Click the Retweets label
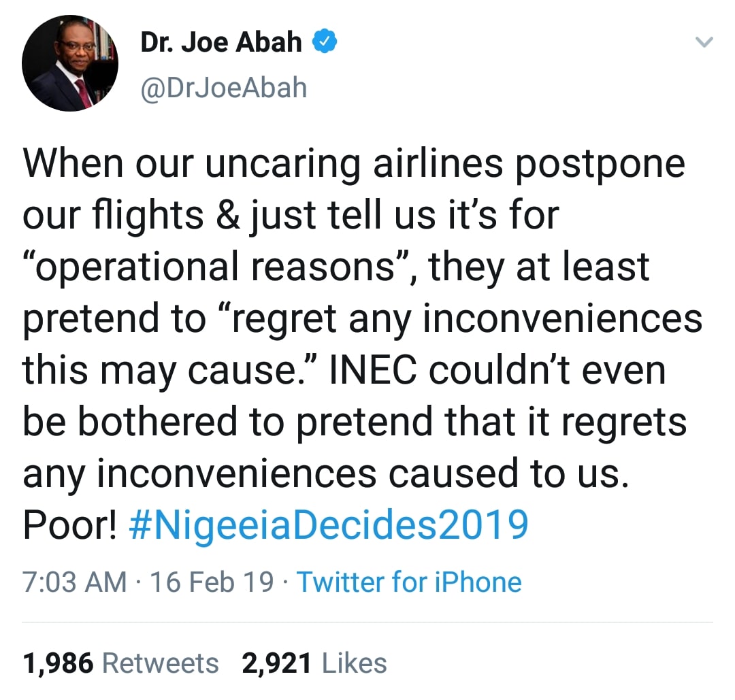The height and width of the screenshot is (700, 735). coord(161,663)
